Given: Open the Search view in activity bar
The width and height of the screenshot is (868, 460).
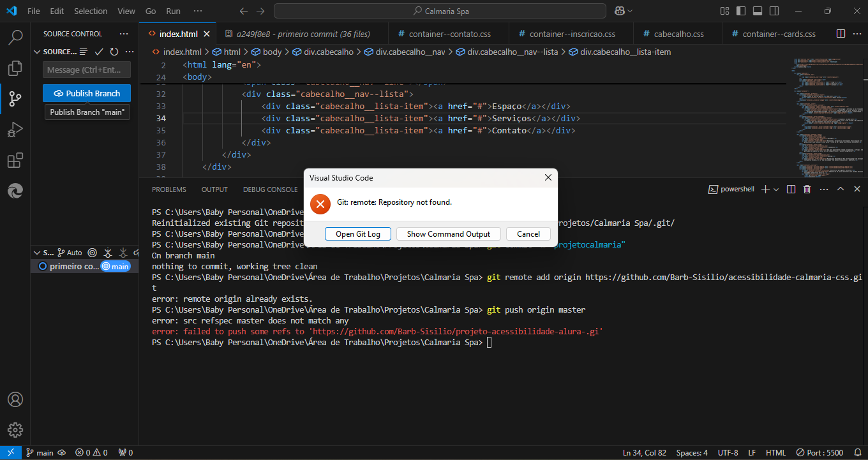Looking at the screenshot, I should click(15, 37).
